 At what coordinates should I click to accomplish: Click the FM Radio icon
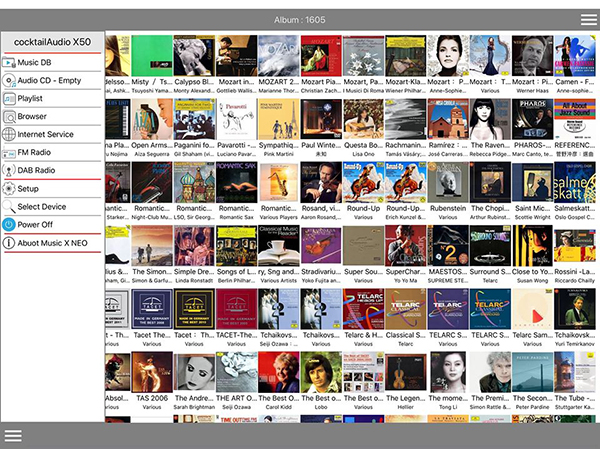click(x=8, y=152)
